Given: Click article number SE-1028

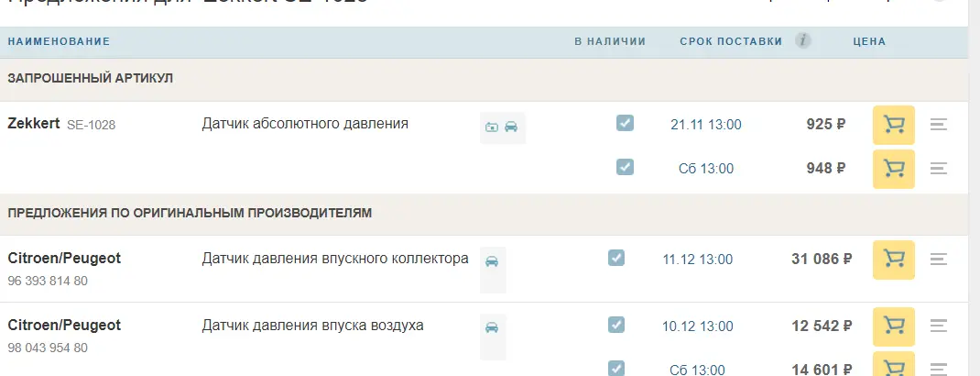Looking at the screenshot, I should click(92, 125).
